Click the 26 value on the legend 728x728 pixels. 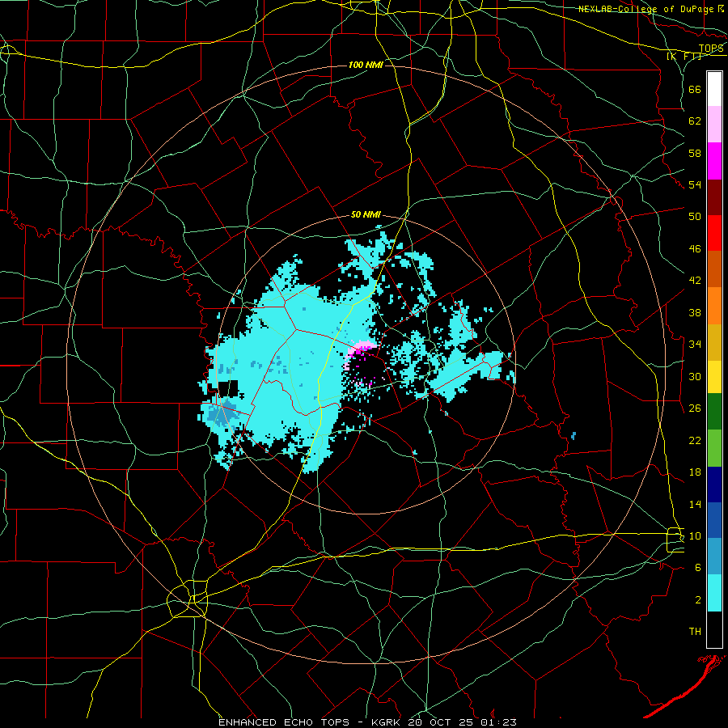coord(695,408)
